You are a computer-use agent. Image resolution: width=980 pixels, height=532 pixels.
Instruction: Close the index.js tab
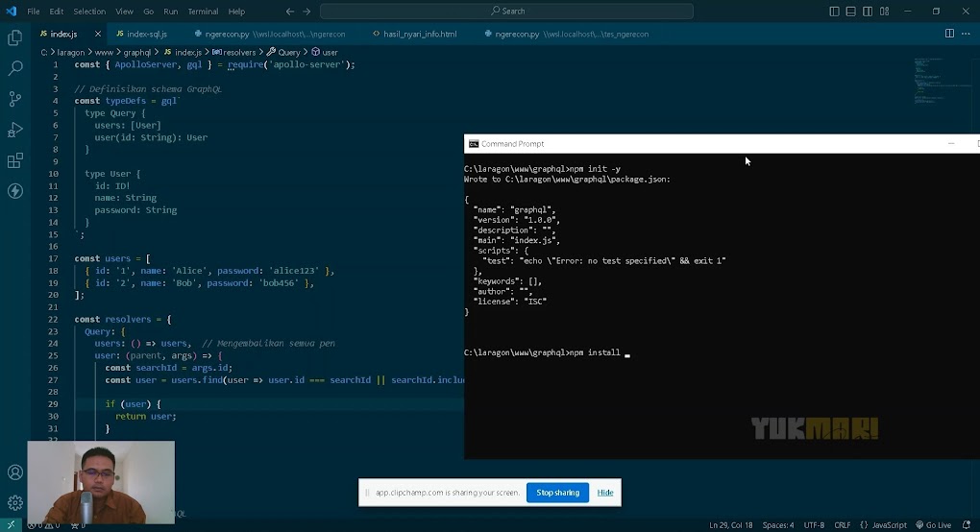97,34
